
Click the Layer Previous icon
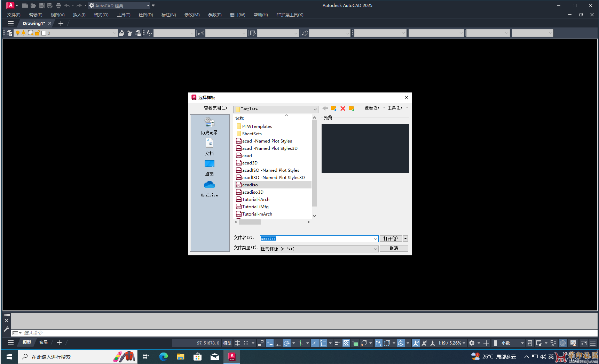[x=130, y=33]
